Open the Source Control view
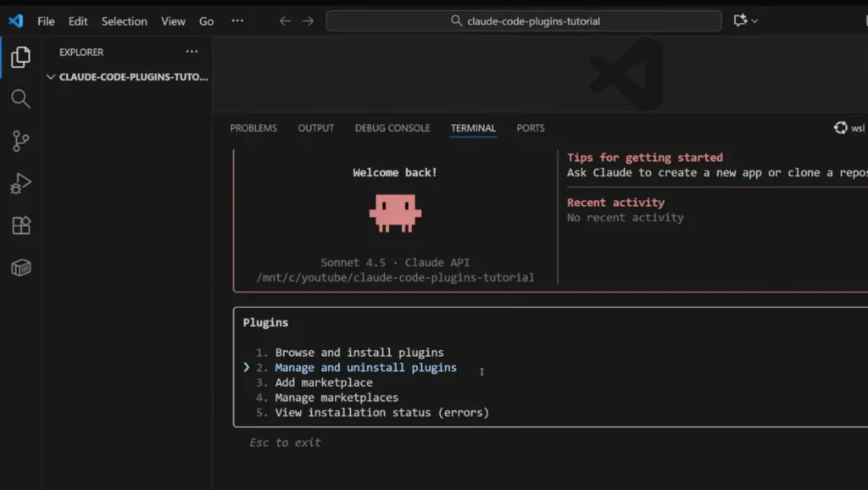The image size is (868, 490). 20,141
